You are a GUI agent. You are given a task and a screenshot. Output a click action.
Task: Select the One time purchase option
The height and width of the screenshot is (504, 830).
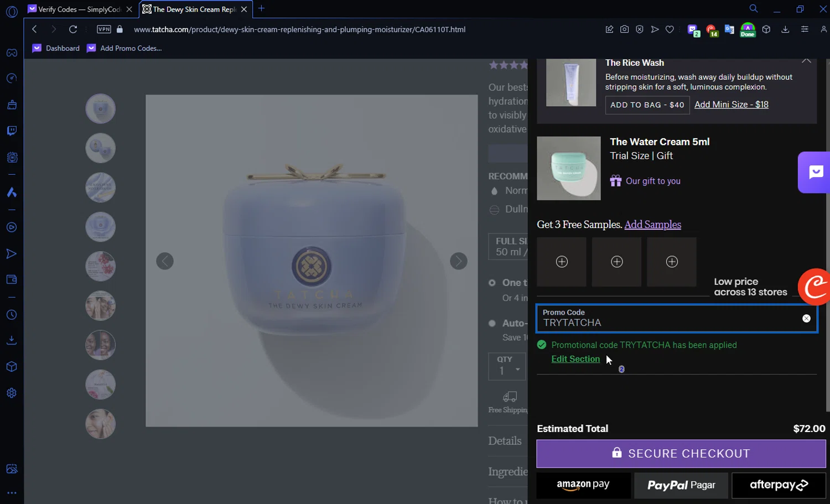pos(492,283)
